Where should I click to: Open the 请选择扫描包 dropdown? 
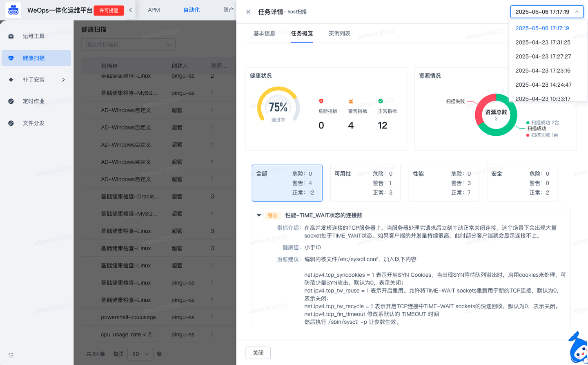pos(128,45)
